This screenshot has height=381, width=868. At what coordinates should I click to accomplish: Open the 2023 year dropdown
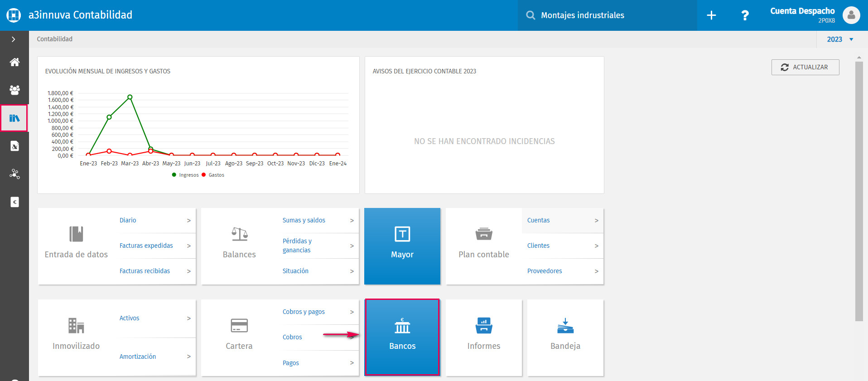[x=840, y=39]
